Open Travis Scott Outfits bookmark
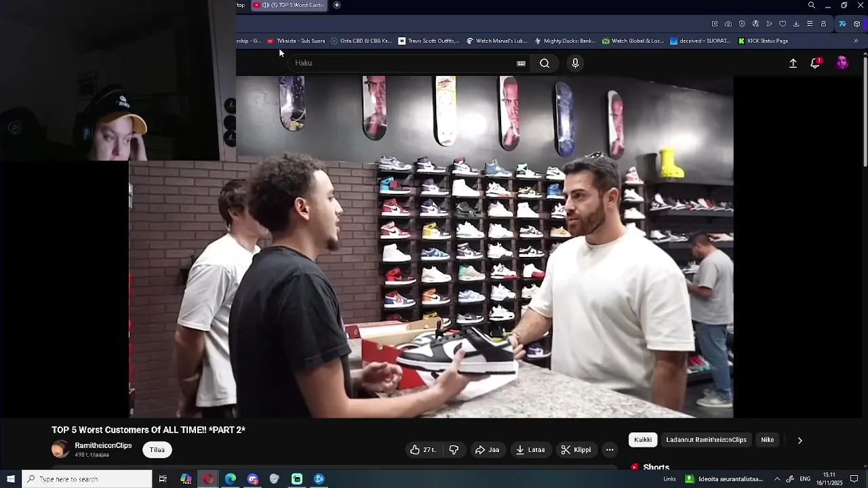This screenshot has height=488, width=868. click(x=429, y=41)
